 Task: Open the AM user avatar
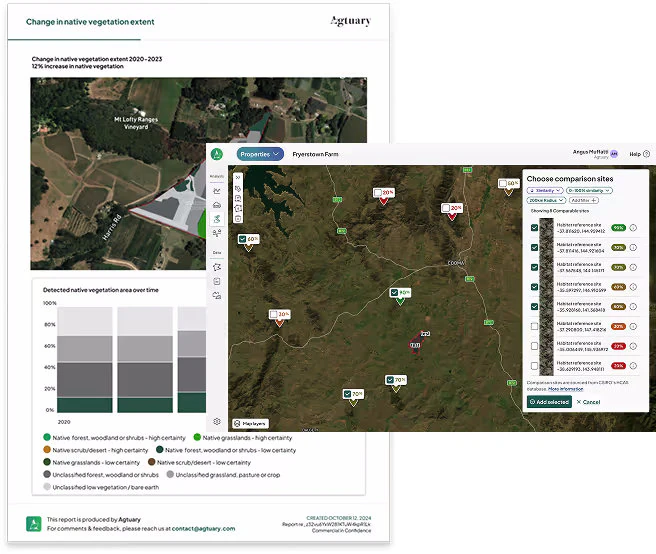(x=614, y=154)
